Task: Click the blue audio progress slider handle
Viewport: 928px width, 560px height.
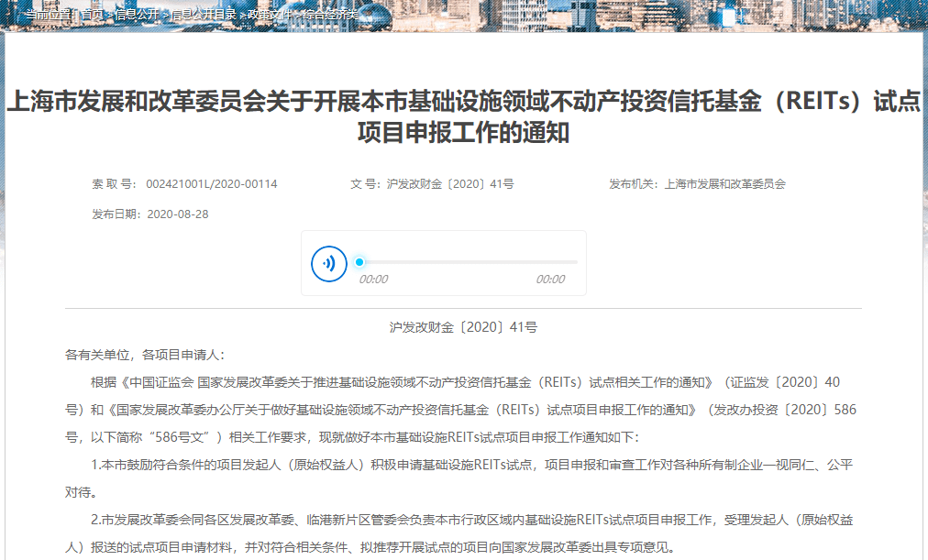Action: click(x=359, y=262)
